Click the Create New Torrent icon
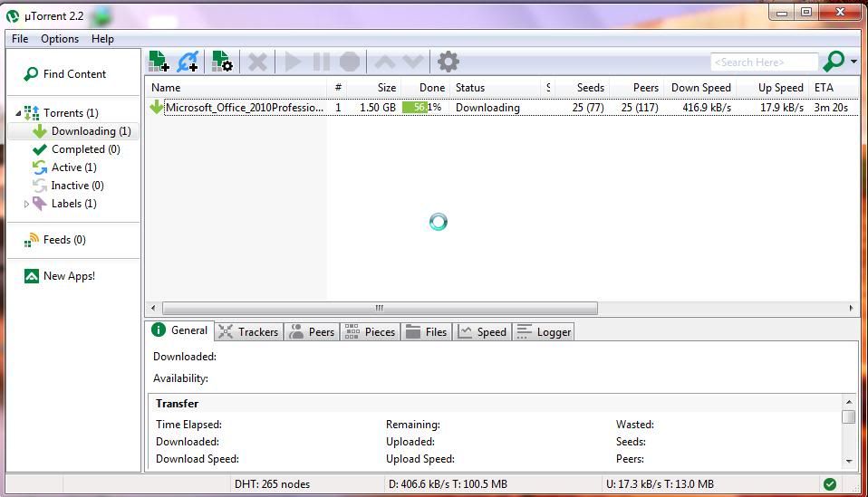868x497 pixels. 222,62
